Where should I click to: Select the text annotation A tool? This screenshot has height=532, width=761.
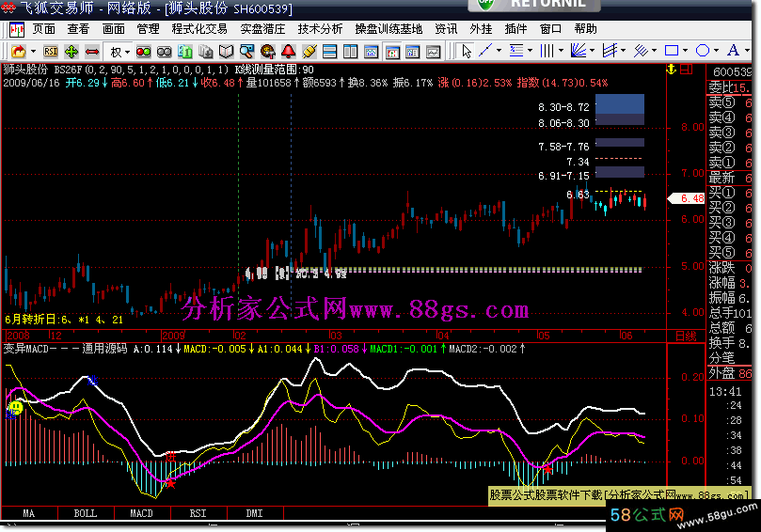734,50
